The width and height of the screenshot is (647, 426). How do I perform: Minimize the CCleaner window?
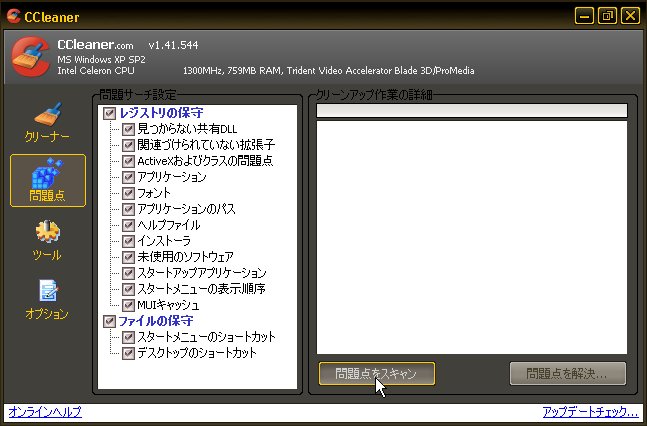pos(584,16)
